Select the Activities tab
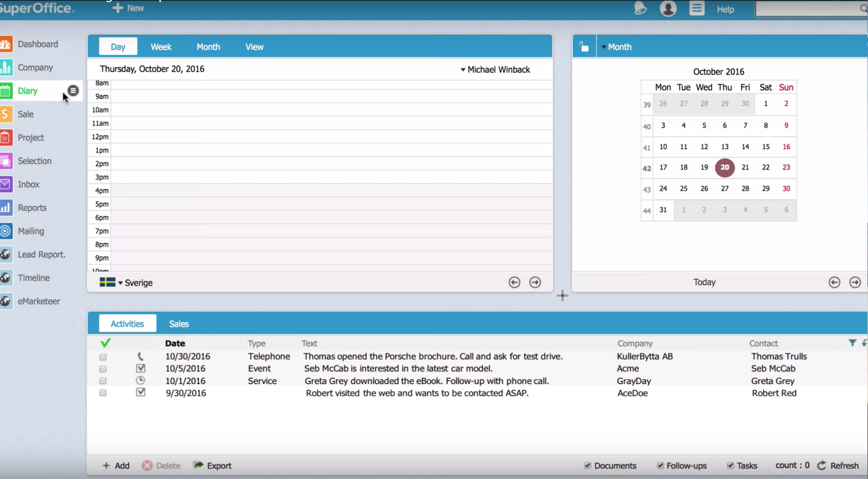The height and width of the screenshot is (479, 868). pyautogui.click(x=128, y=323)
